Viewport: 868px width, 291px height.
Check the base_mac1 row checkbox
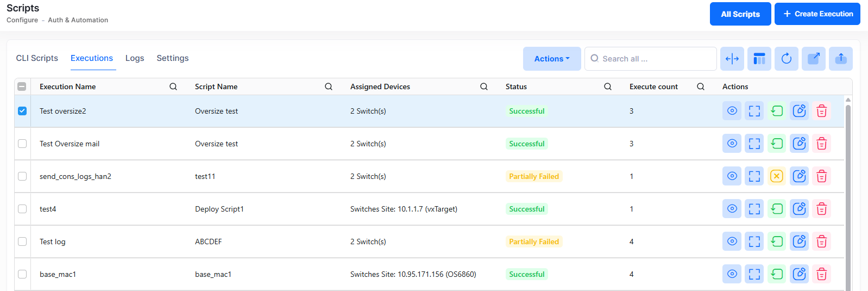[22, 274]
